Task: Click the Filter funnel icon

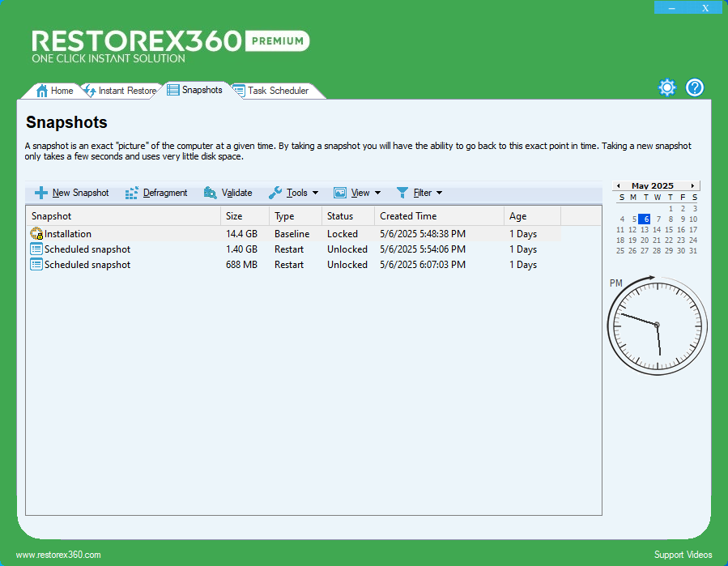Action: click(x=402, y=193)
